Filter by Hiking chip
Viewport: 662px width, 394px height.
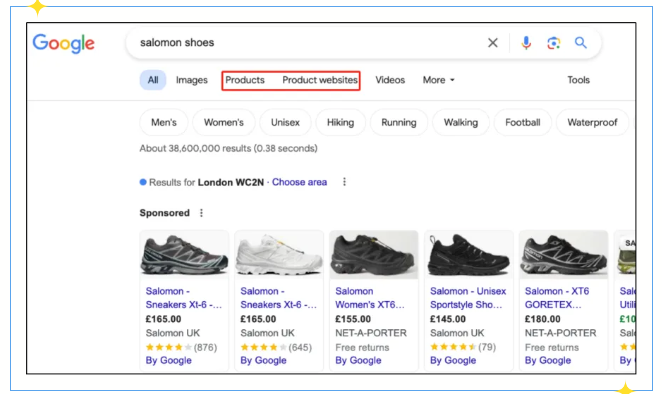340,122
